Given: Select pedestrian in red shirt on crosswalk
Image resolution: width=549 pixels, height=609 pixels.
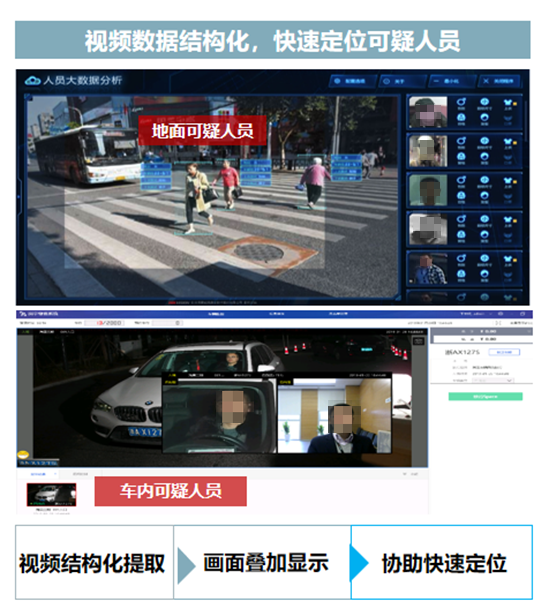Looking at the screenshot, I should (227, 184).
